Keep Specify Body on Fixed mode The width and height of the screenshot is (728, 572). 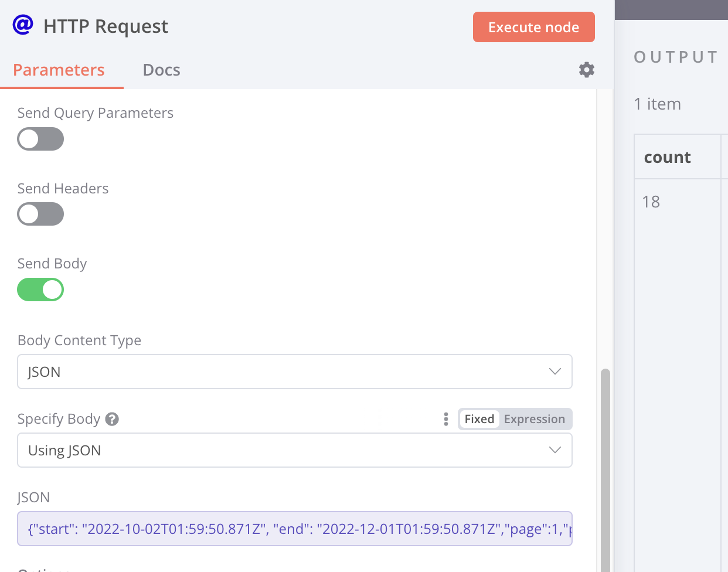(479, 418)
